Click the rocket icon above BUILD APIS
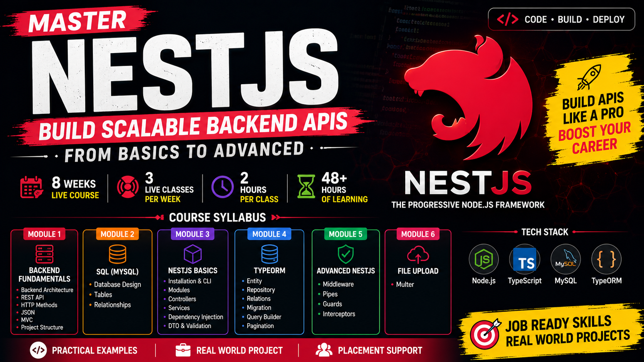Image resolution: width=644 pixels, height=362 pixels. (589, 77)
